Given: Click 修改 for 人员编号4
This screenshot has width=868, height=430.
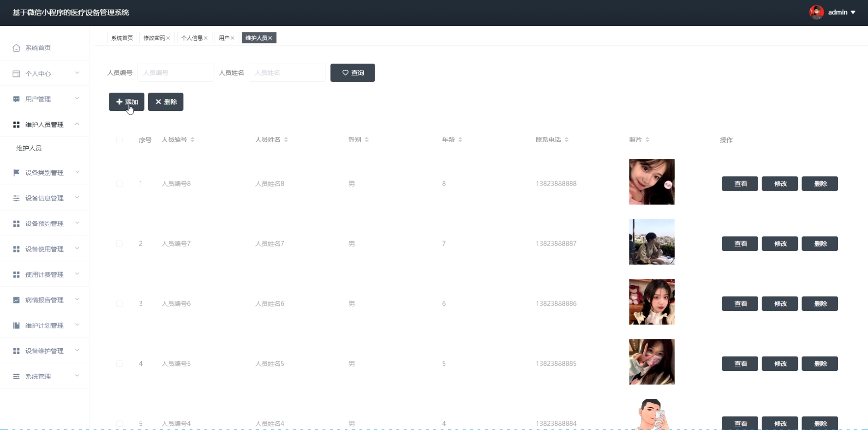Looking at the screenshot, I should tap(780, 423).
